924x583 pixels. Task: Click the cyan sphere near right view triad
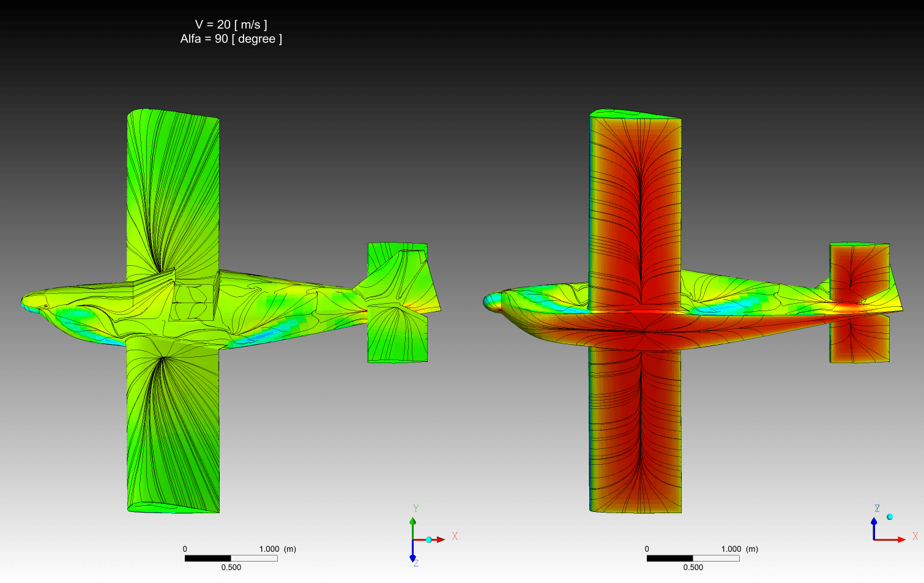click(x=890, y=517)
